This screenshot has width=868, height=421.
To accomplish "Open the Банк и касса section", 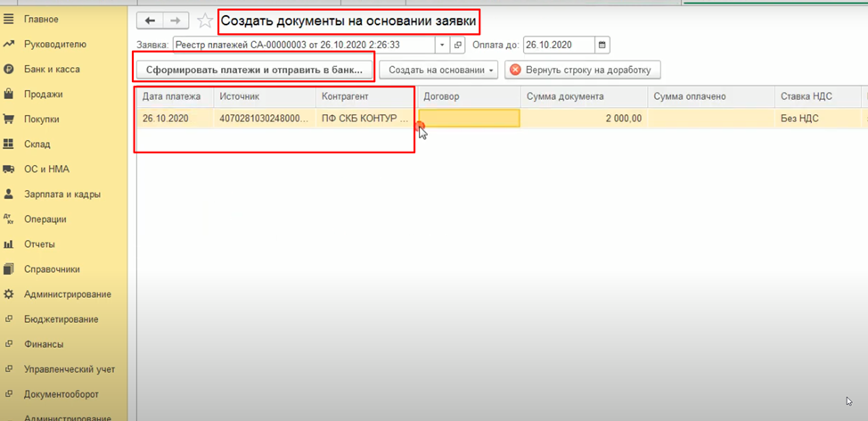I will (52, 70).
